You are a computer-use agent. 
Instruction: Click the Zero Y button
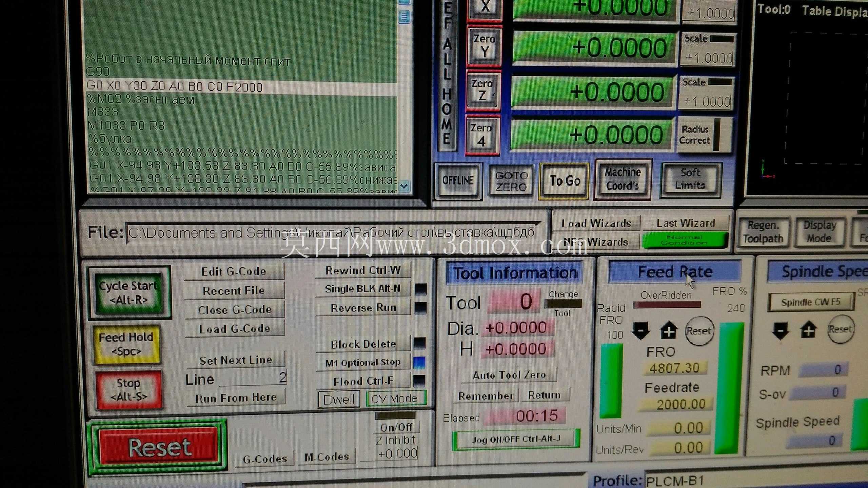[x=484, y=45]
